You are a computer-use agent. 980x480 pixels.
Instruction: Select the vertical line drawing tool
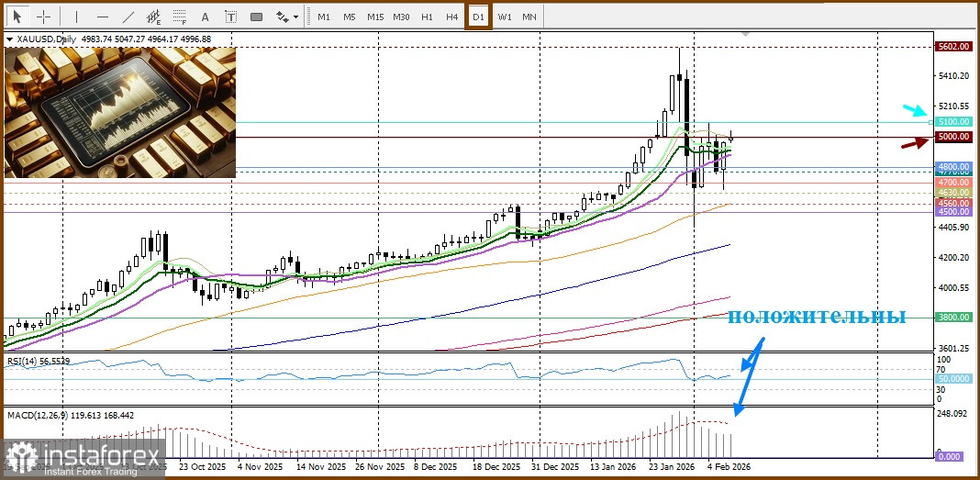(77, 17)
